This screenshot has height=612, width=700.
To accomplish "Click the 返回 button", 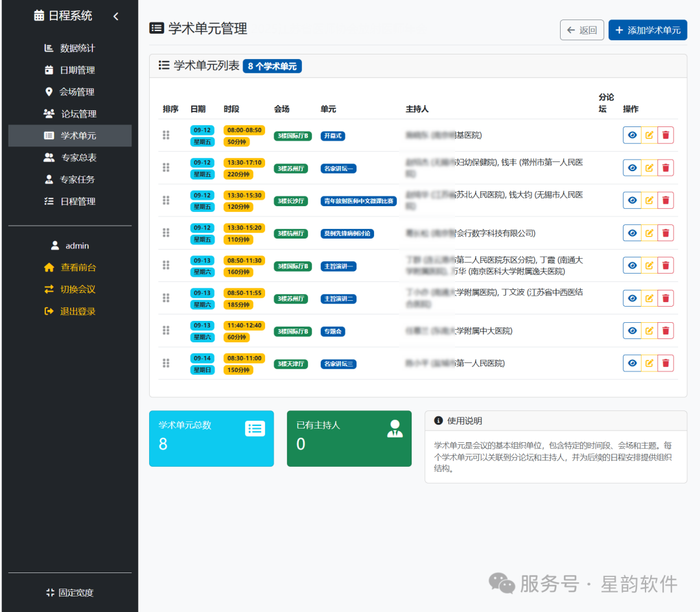I will (581, 30).
